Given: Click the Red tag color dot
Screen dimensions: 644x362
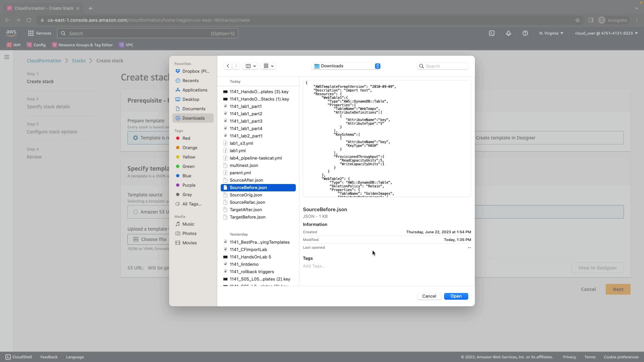Looking at the screenshot, I should (x=178, y=138).
